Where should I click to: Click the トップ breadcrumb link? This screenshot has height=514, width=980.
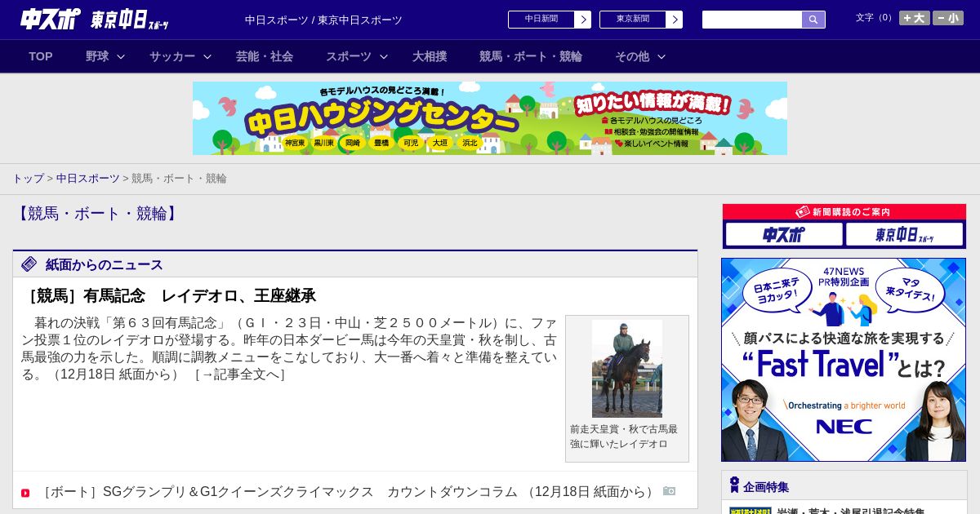pos(29,178)
